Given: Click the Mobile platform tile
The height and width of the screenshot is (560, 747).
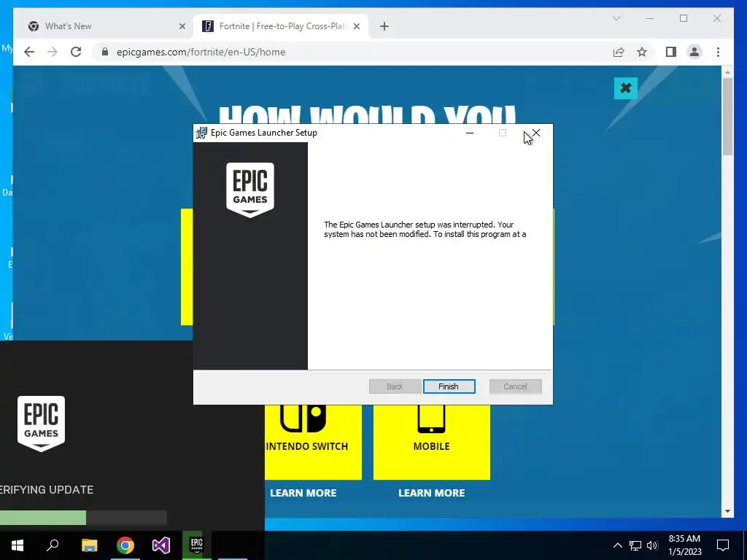Looking at the screenshot, I should [x=432, y=441].
